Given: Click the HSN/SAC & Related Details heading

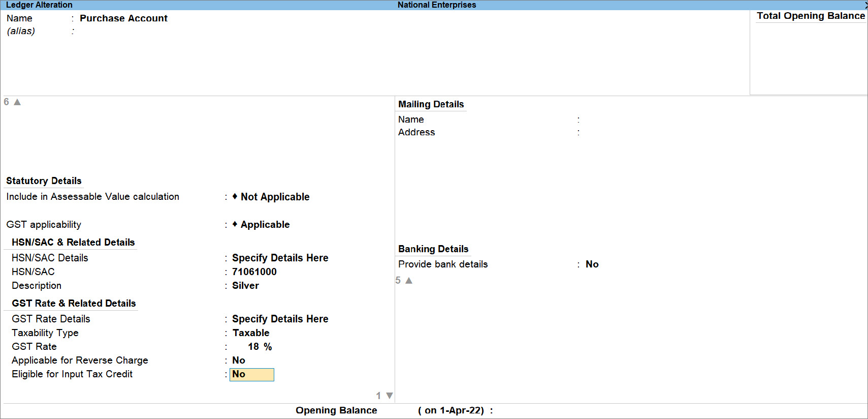Looking at the screenshot, I should point(73,242).
